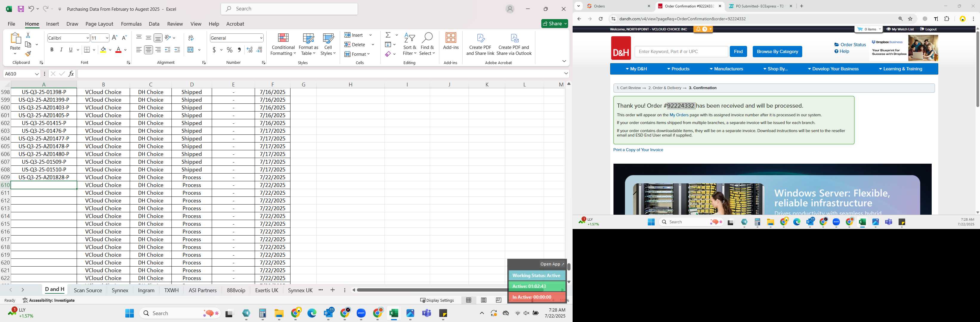Bookmark page with star icon
The width and height of the screenshot is (980, 322).
[911, 18]
